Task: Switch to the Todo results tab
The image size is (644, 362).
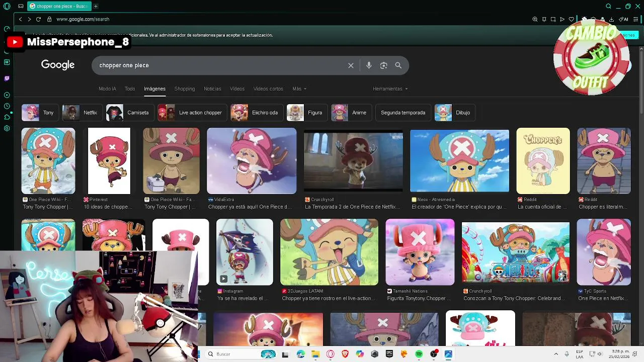Action: click(130, 88)
